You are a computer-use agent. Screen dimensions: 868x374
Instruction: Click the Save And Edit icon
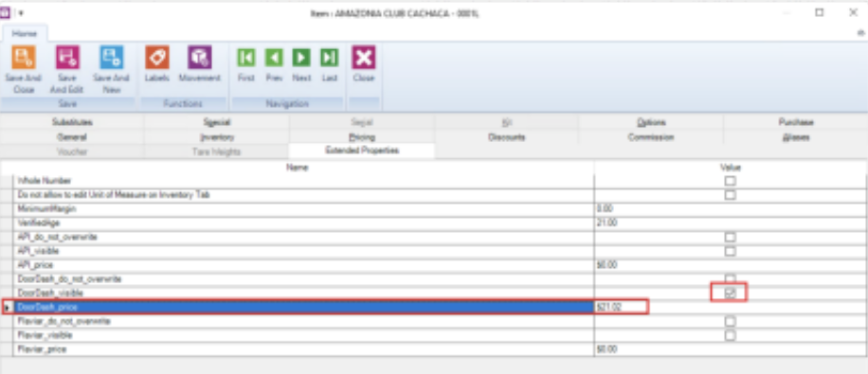[67, 58]
